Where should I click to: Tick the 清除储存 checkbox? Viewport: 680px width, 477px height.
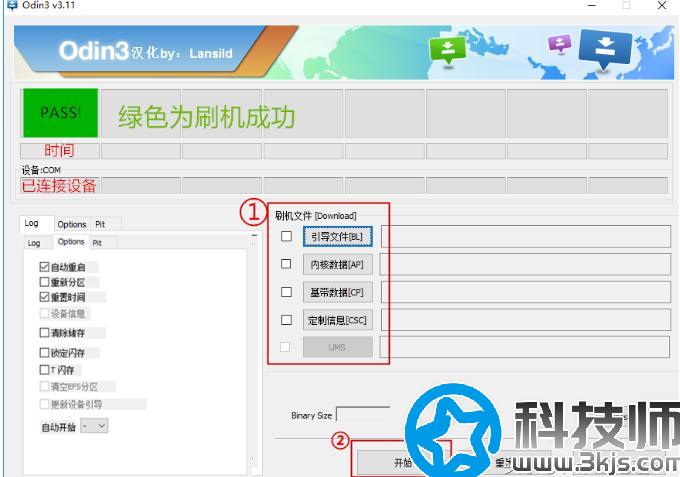coord(44,333)
